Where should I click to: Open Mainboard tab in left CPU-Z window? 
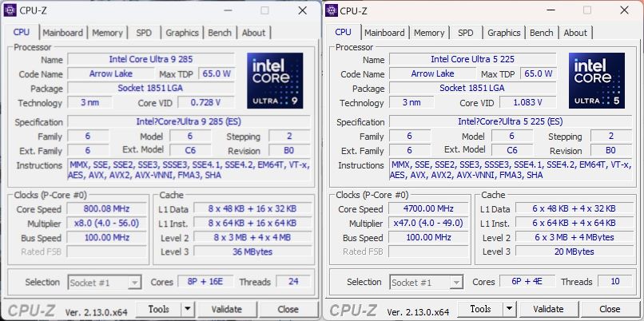pos(62,33)
